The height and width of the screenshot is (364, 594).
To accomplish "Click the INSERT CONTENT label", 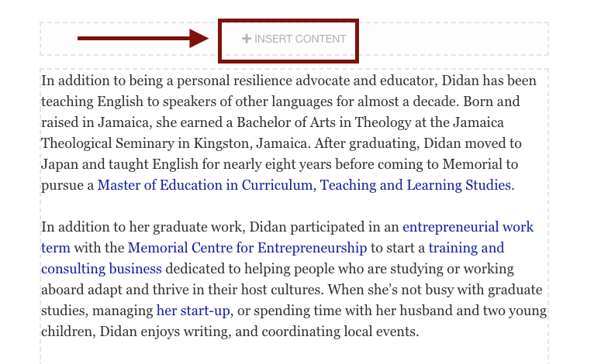I will point(300,39).
